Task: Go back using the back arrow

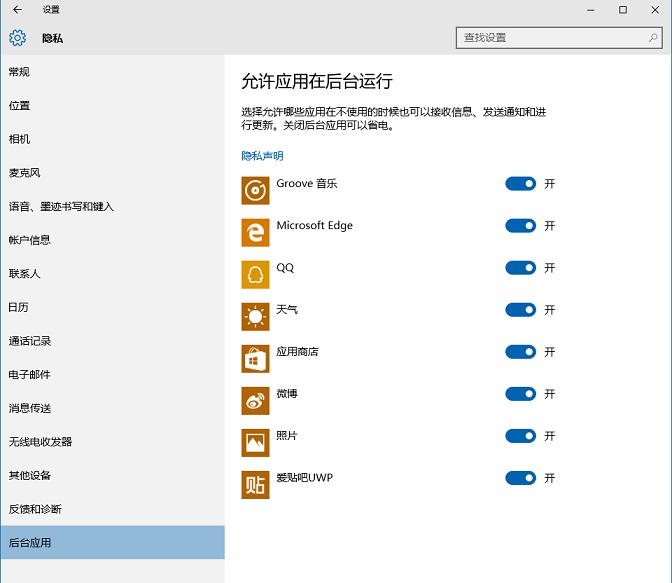Action: pos(17,9)
